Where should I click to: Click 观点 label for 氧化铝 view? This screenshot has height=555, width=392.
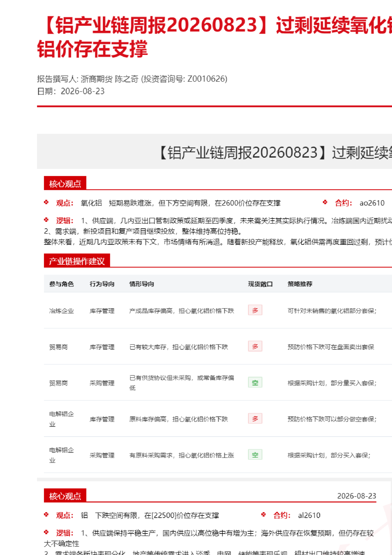tap(65, 203)
